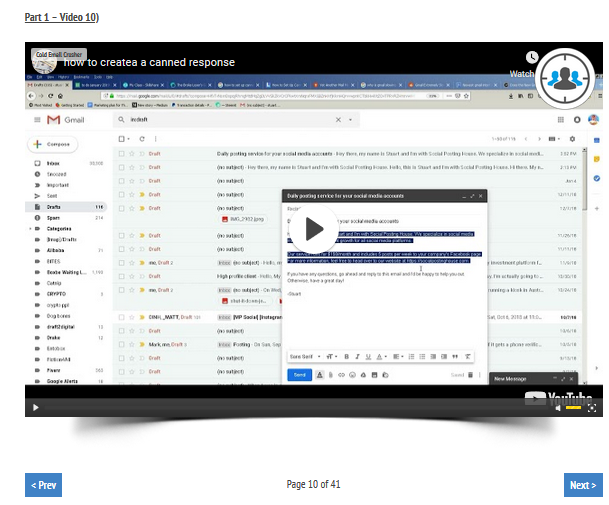Open the Gmail search options dropdown arrow
609x505 pixels.
click(x=350, y=120)
